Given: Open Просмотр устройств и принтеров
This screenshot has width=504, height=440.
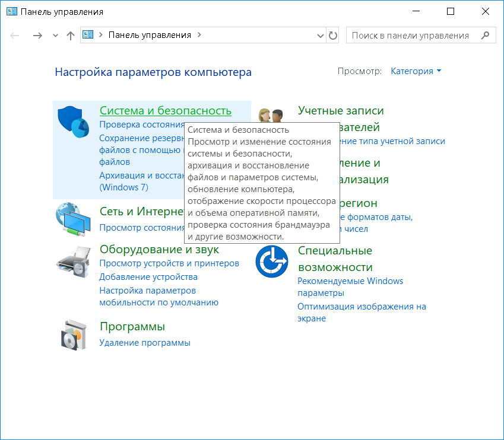Looking at the screenshot, I should coord(169,263).
